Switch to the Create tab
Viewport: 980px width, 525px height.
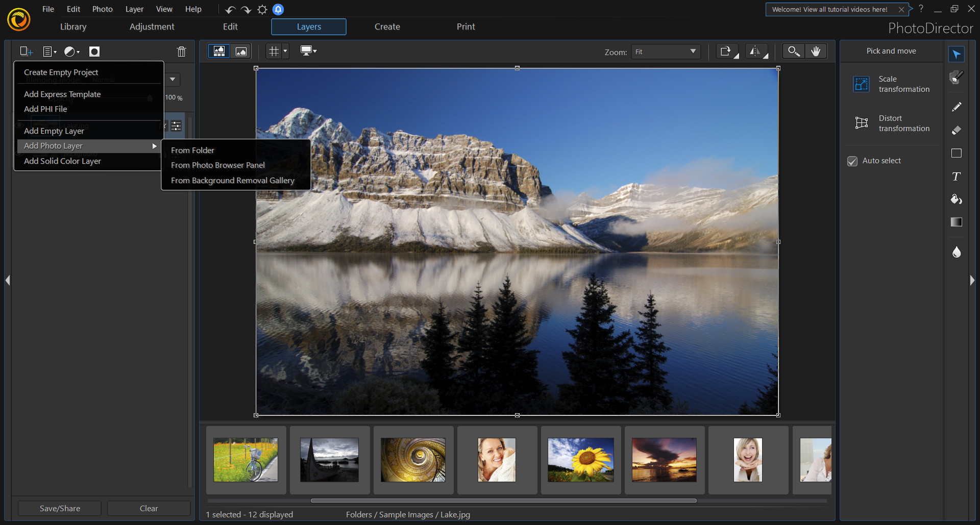(x=387, y=27)
